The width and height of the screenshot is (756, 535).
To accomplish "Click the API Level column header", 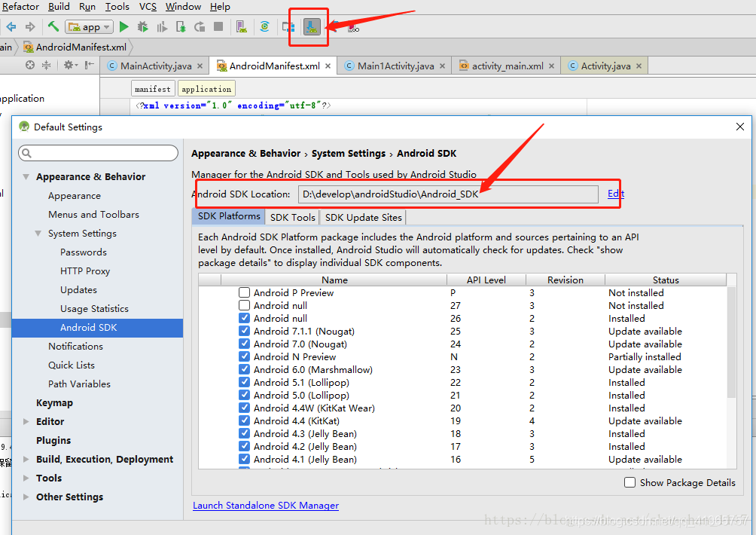I will click(x=486, y=280).
